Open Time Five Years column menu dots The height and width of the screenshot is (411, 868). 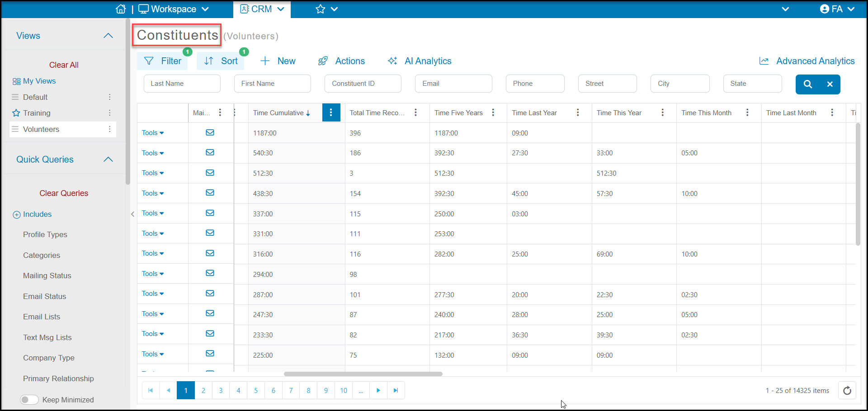coord(493,112)
